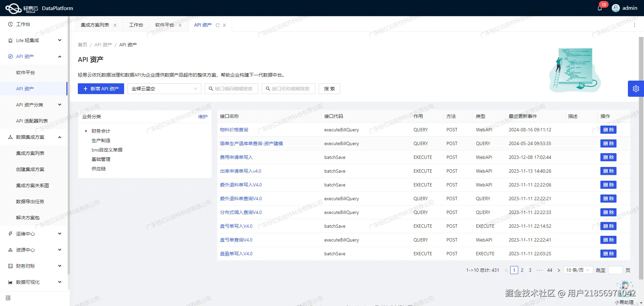The image size is (644, 306).
Task: Refresh the API 资产 tab
Action: point(218,25)
